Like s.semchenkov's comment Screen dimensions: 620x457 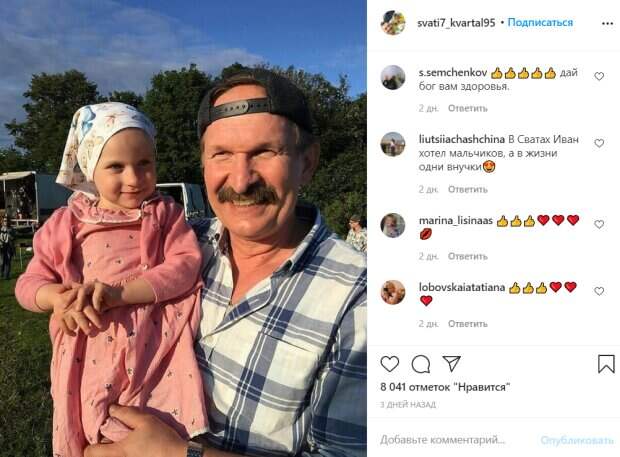click(599, 76)
